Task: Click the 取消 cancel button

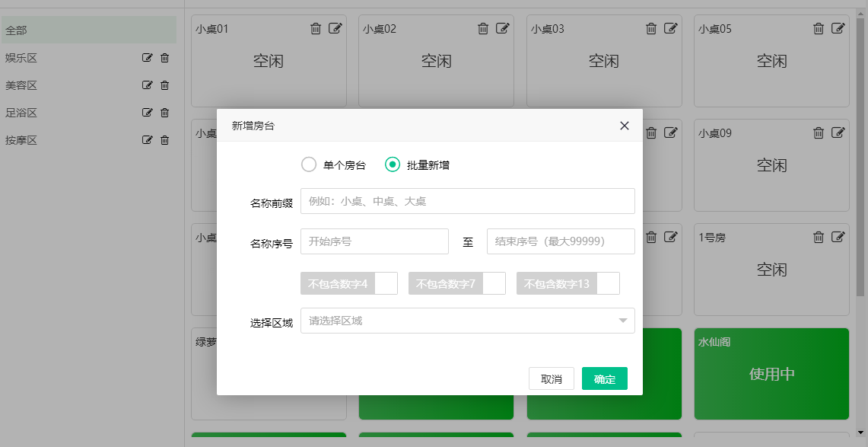Action: [x=551, y=378]
